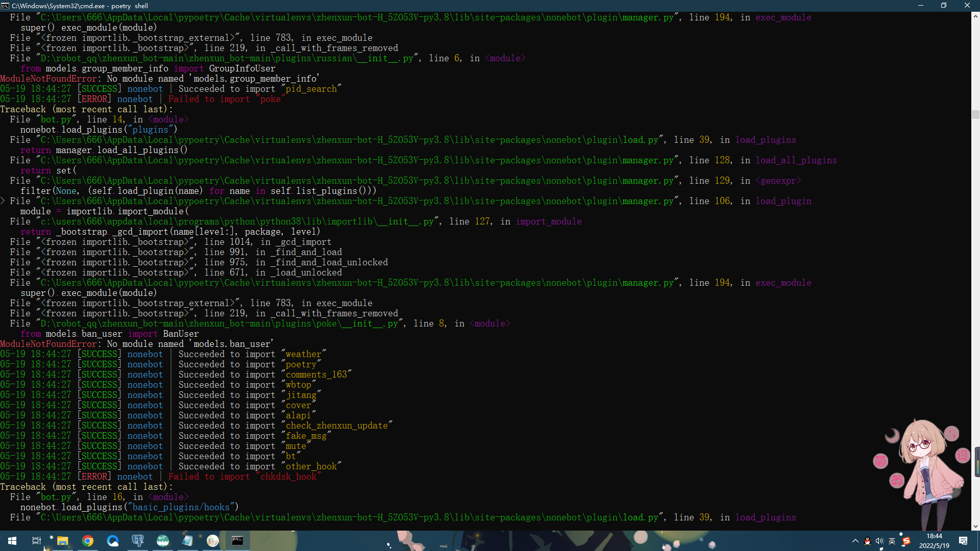
Task: Click the "other_hook" succeeded import text
Action: [x=311, y=466]
